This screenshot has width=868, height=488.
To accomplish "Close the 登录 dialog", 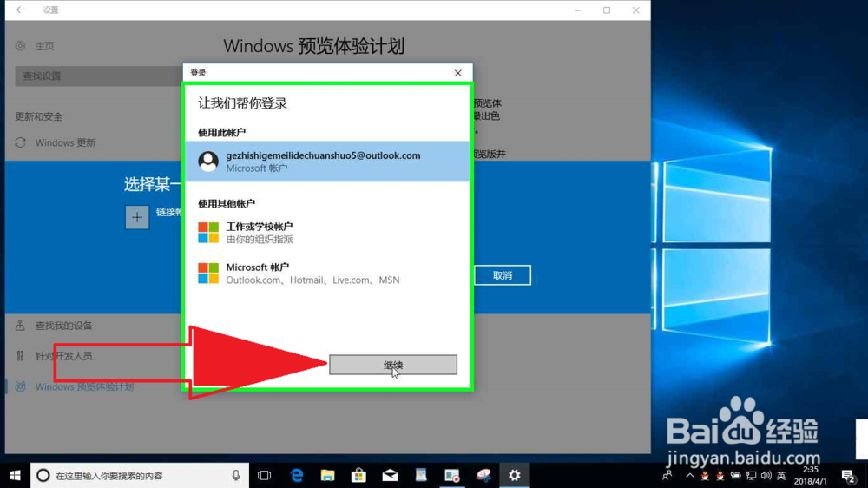I will click(457, 73).
